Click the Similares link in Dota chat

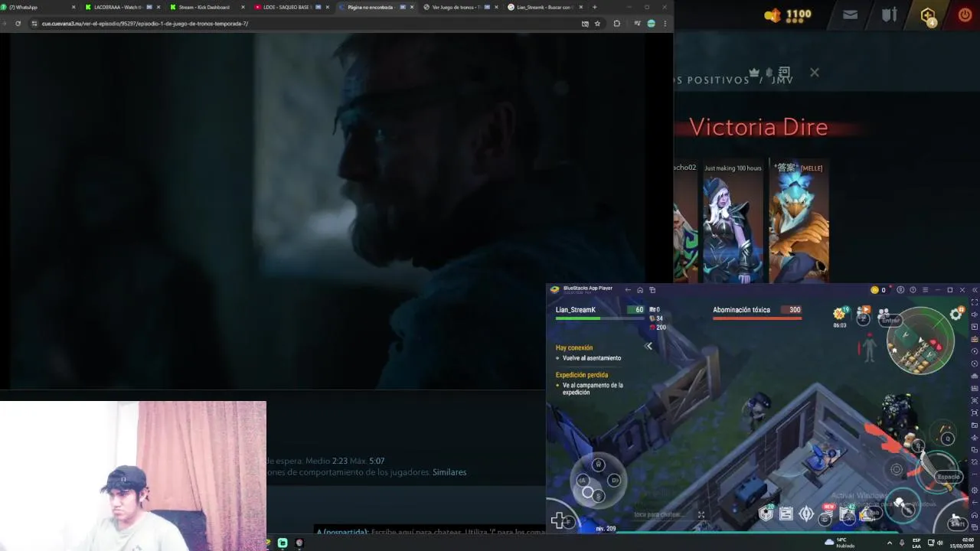[449, 472]
